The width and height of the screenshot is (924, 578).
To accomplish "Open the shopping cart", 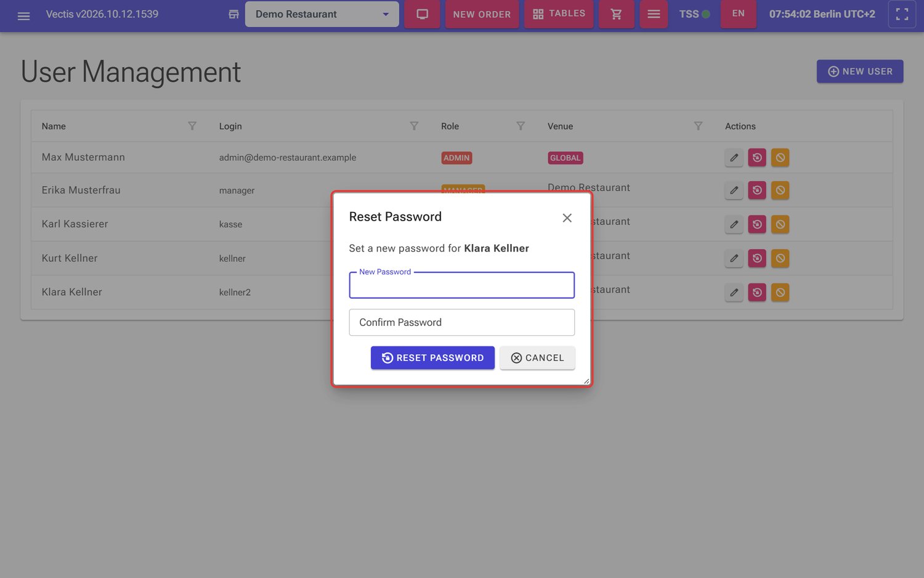I will [616, 14].
